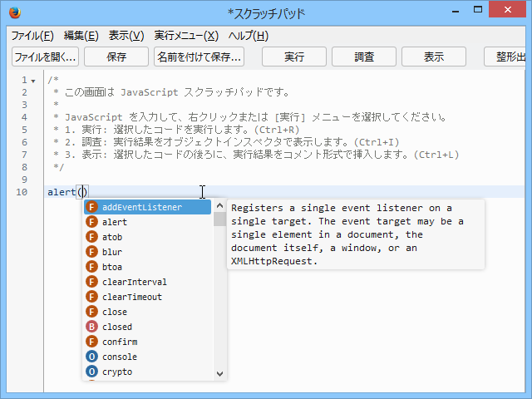This screenshot has width=532, height=399.
Task: Click the F icon next to clearTimeout
Action: pos(91,297)
